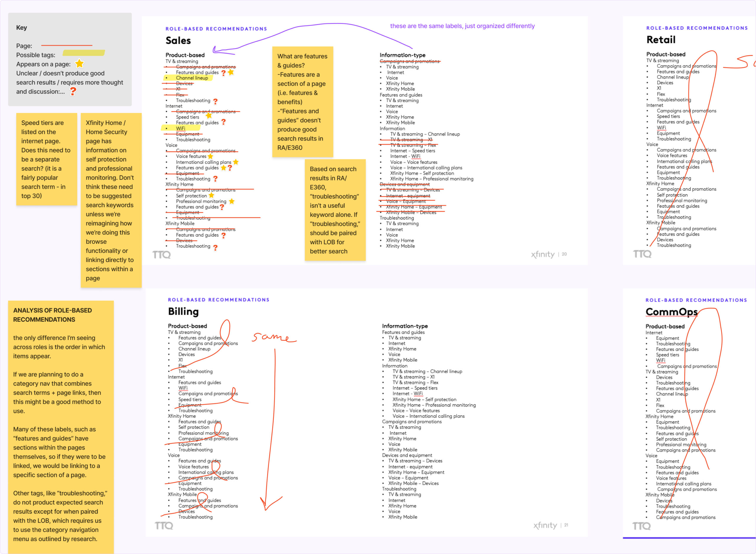Select the 'Speed tiers are listed' sticky note

47,159
